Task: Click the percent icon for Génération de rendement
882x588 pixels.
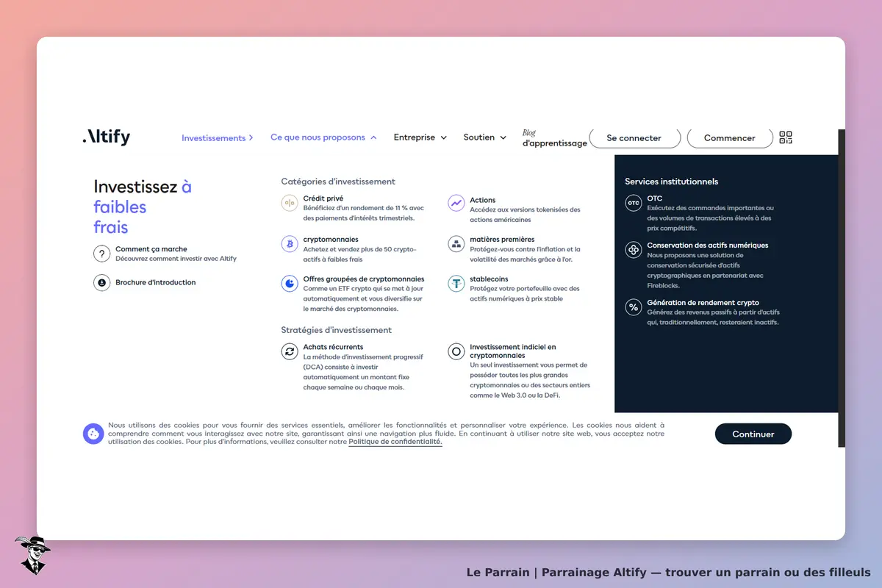Action: pos(634,307)
